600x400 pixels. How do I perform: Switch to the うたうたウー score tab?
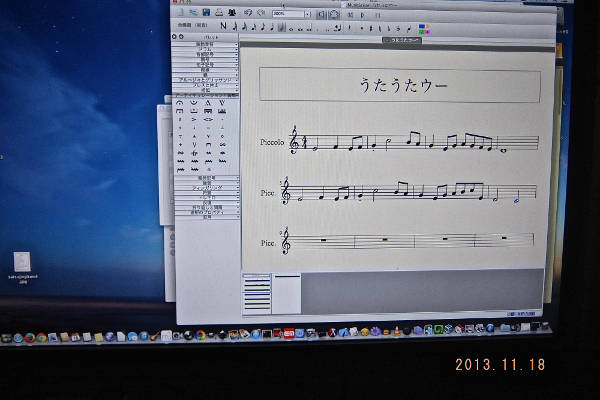pos(402,40)
